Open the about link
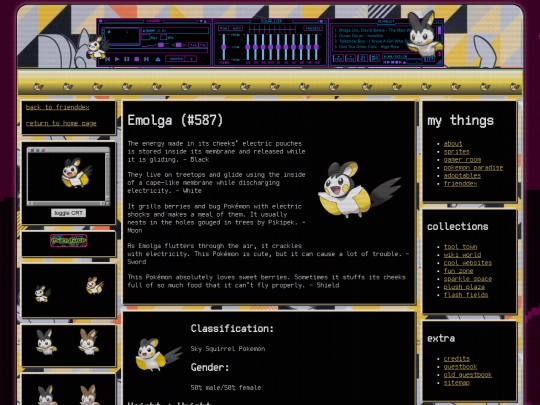 click(453, 144)
